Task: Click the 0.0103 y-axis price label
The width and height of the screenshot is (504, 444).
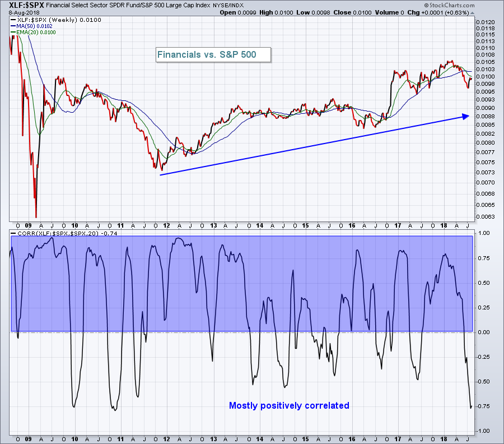Action: click(x=486, y=69)
